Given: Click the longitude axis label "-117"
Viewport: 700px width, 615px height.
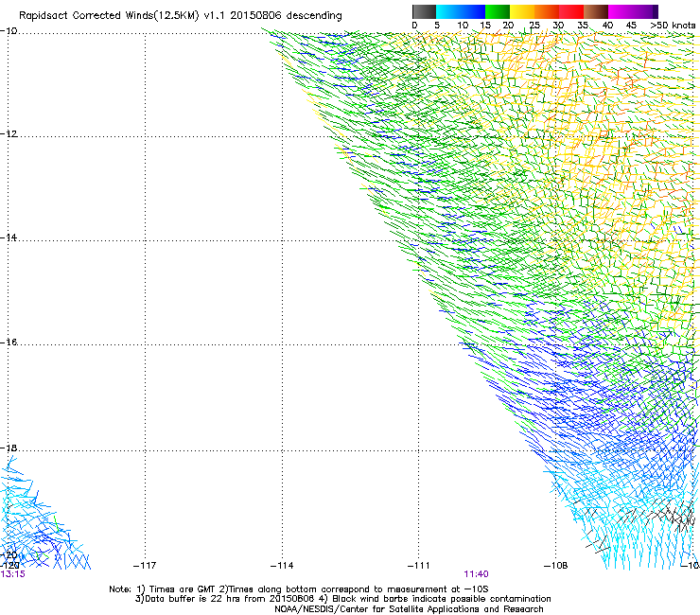Looking at the screenshot, I should tap(145, 566).
